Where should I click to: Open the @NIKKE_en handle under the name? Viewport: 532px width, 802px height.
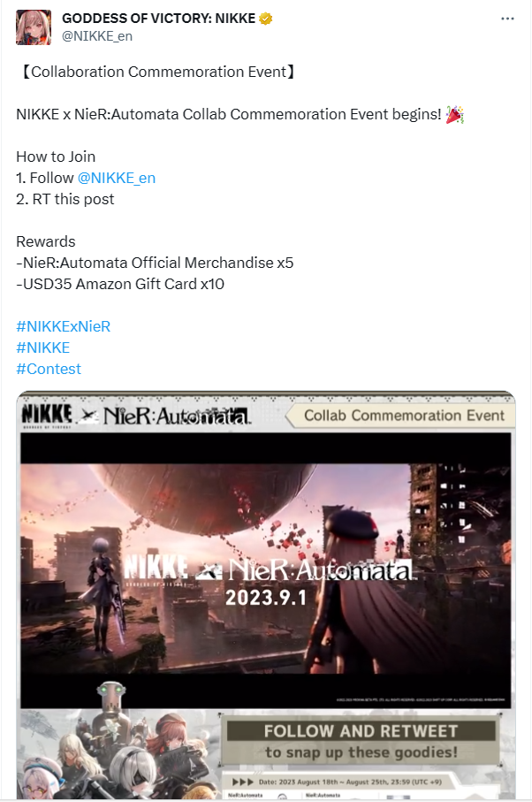pos(97,36)
